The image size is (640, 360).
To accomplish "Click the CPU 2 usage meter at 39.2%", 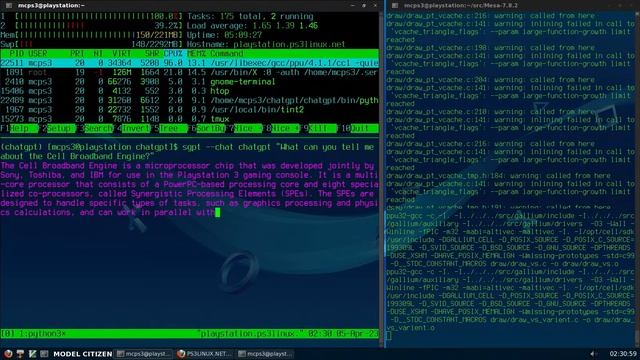I will (91, 26).
